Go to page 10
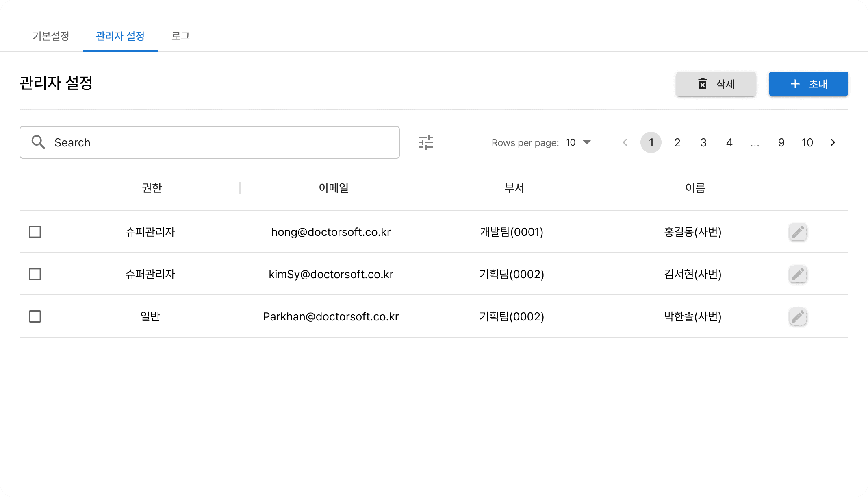Image resolution: width=868 pixels, height=497 pixels. point(807,142)
